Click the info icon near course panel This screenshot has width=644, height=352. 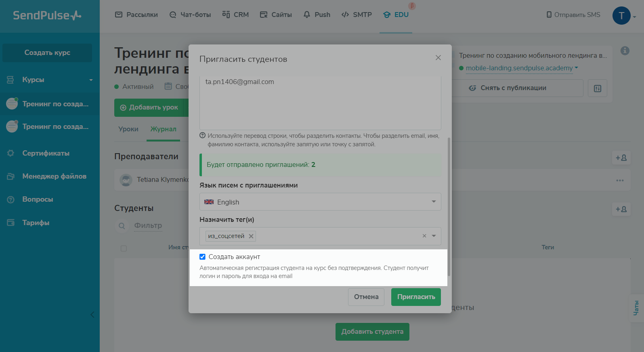[625, 51]
